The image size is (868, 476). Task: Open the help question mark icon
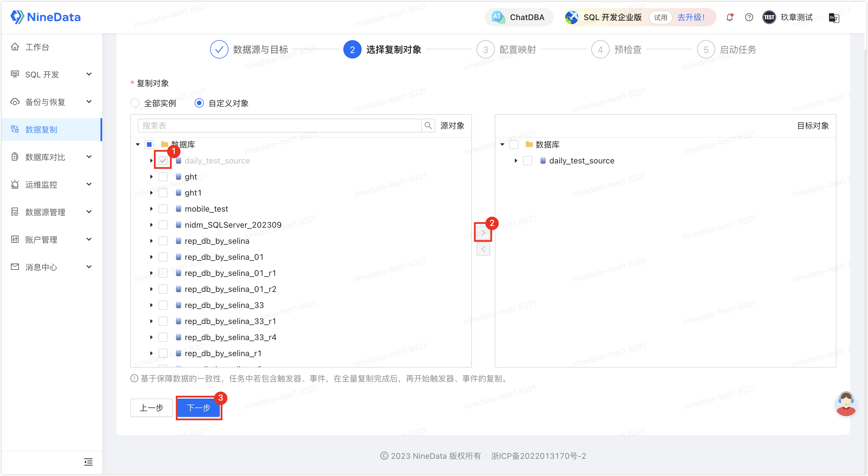[749, 17]
